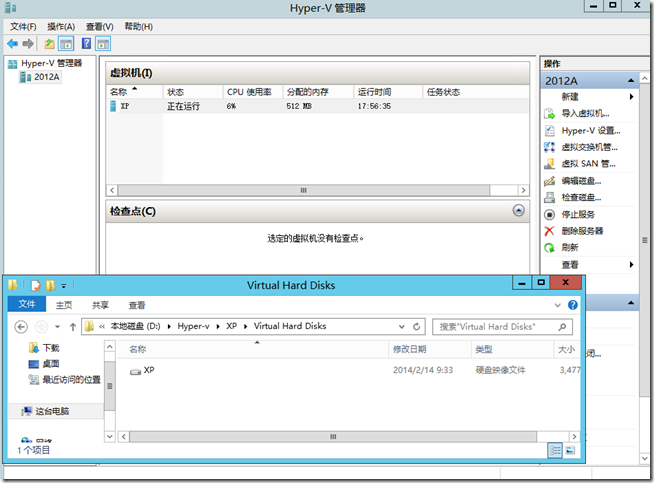Collapse the 2012A actions section header
The image size is (654, 483).
click(631, 80)
